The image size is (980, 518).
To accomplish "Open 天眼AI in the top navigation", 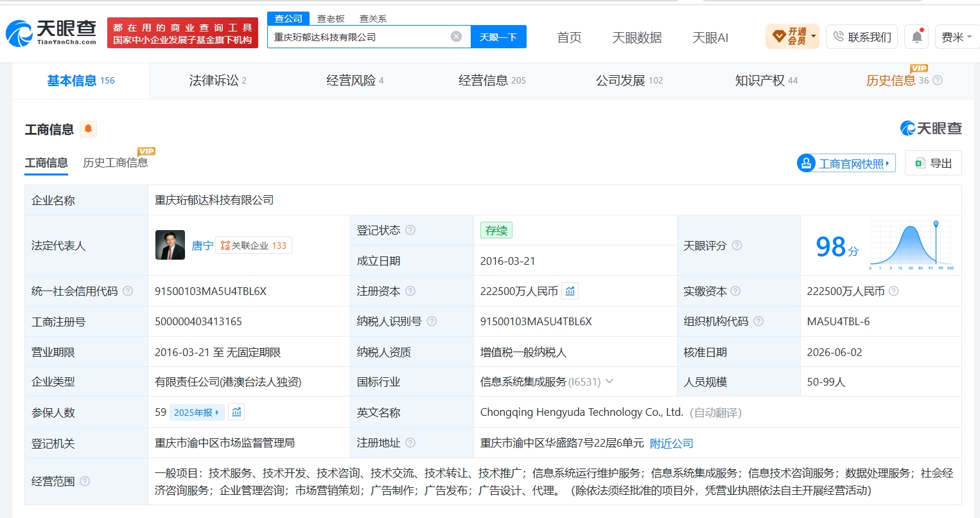I will 710,37.
